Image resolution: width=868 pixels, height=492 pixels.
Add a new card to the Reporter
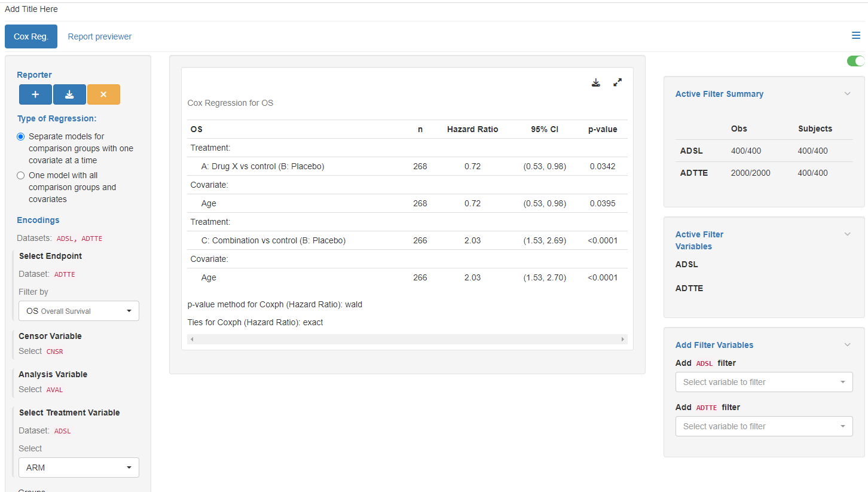pyautogui.click(x=35, y=94)
